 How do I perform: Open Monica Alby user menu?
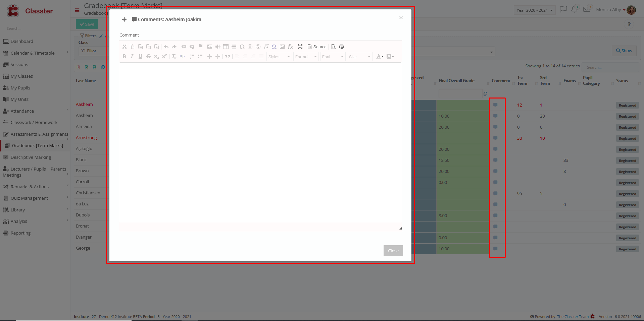tap(616, 10)
